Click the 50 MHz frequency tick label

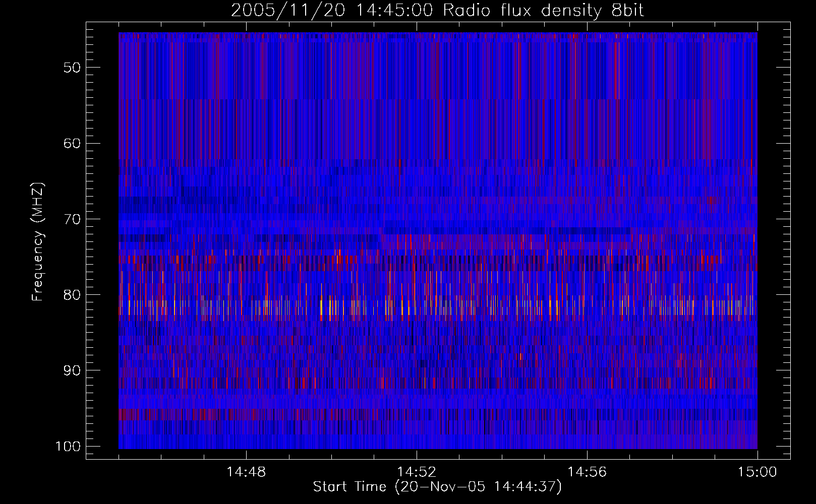click(72, 68)
